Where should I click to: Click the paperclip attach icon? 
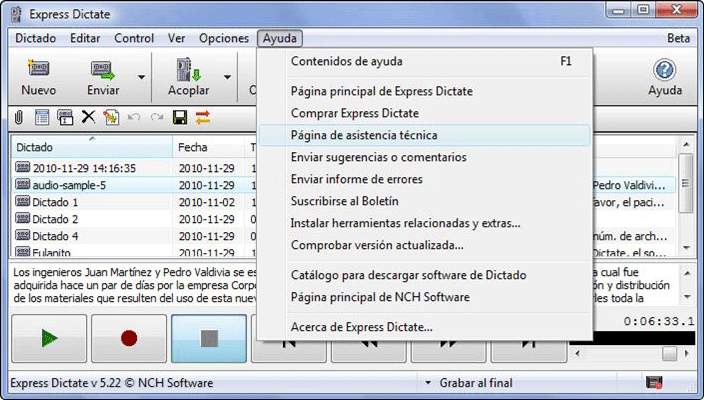[19, 118]
